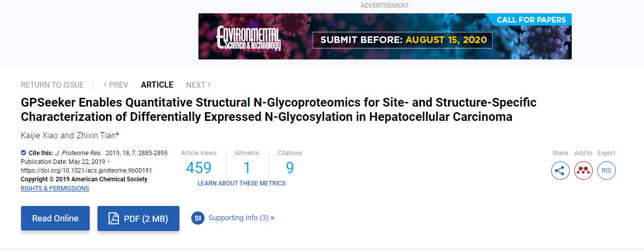
Task: Open RIGHTS & PERMISSIONS link
Action: pyautogui.click(x=55, y=189)
